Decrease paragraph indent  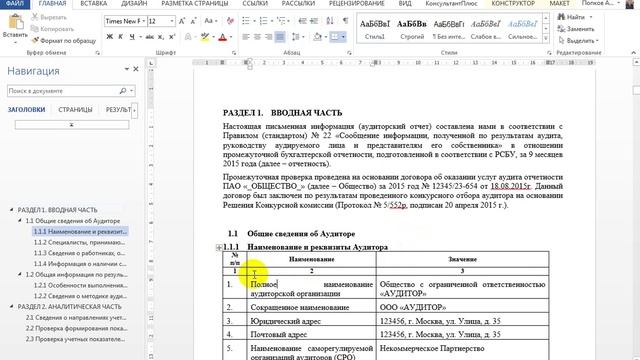302,21
